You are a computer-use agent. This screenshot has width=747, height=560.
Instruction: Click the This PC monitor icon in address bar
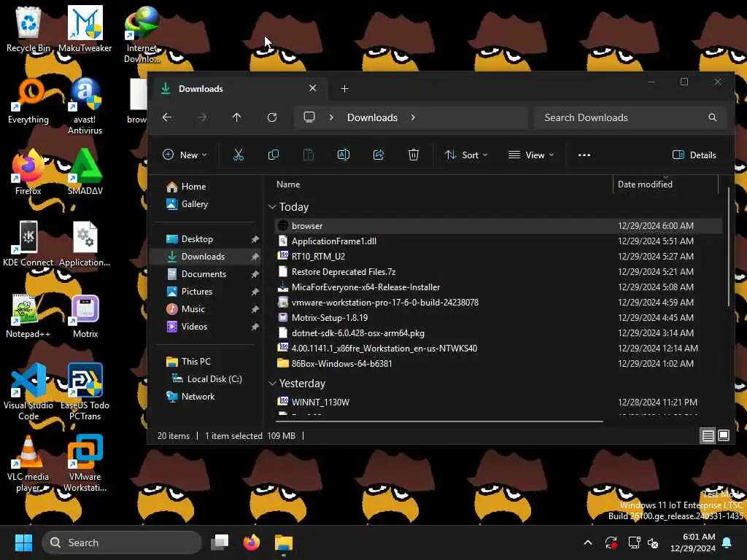pos(309,117)
